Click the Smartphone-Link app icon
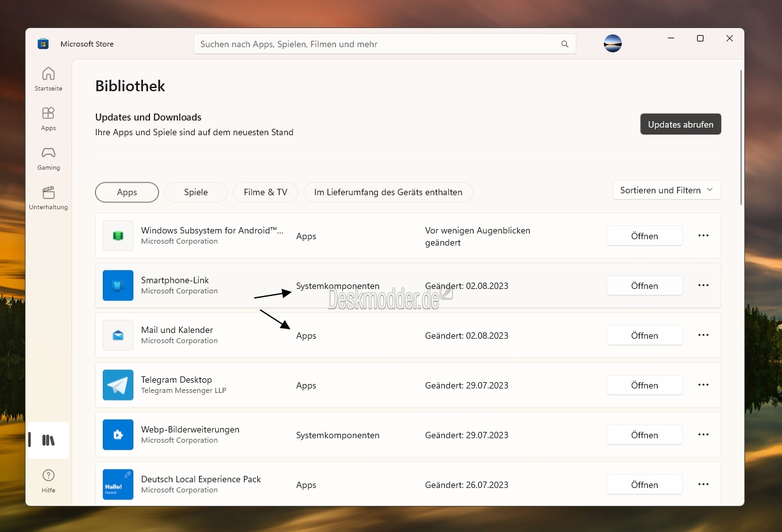Image resolution: width=782 pixels, height=532 pixels. pyautogui.click(x=118, y=286)
